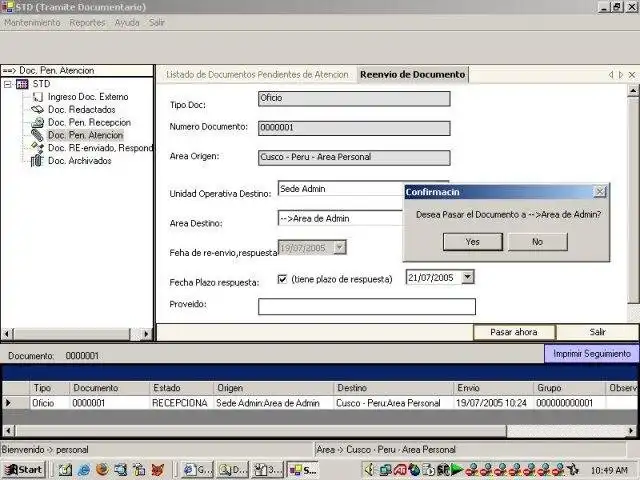Screen dimensions: 640x480
Task: Select the Doc. Pen. Recepcion printer icon
Action: [x=38, y=122]
